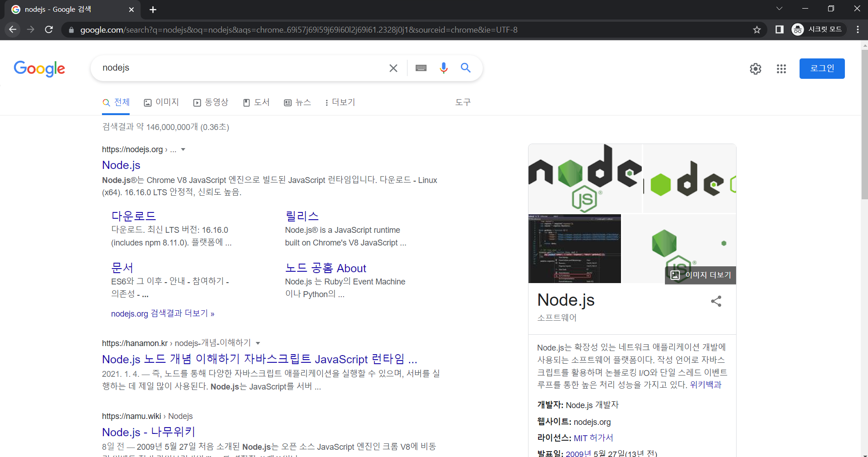Open the 문서 sitelink
868x457 pixels.
coord(122,268)
